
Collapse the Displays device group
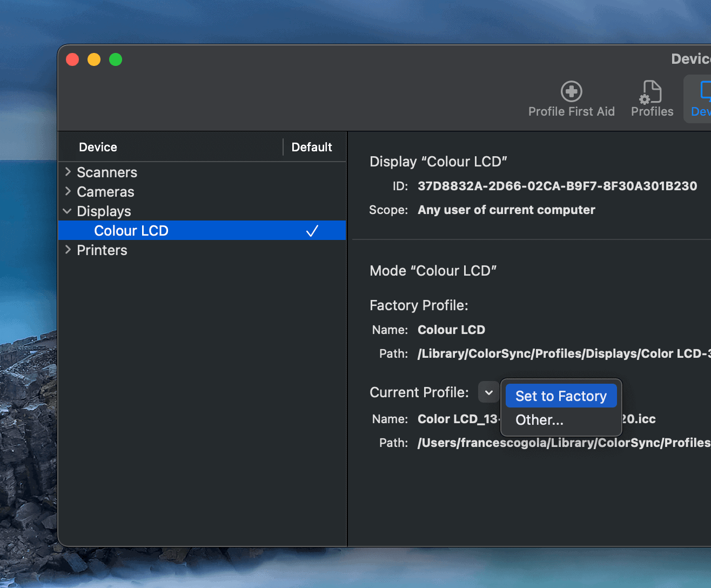pos(68,211)
